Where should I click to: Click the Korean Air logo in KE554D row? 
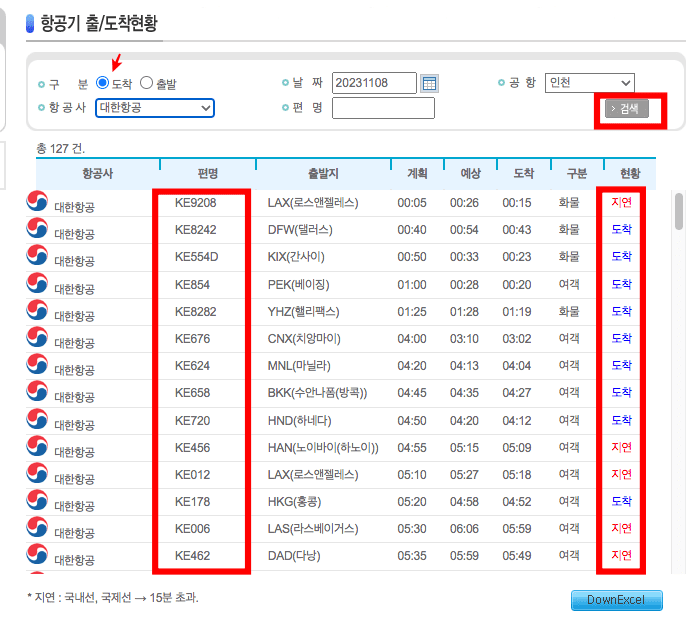click(x=37, y=256)
